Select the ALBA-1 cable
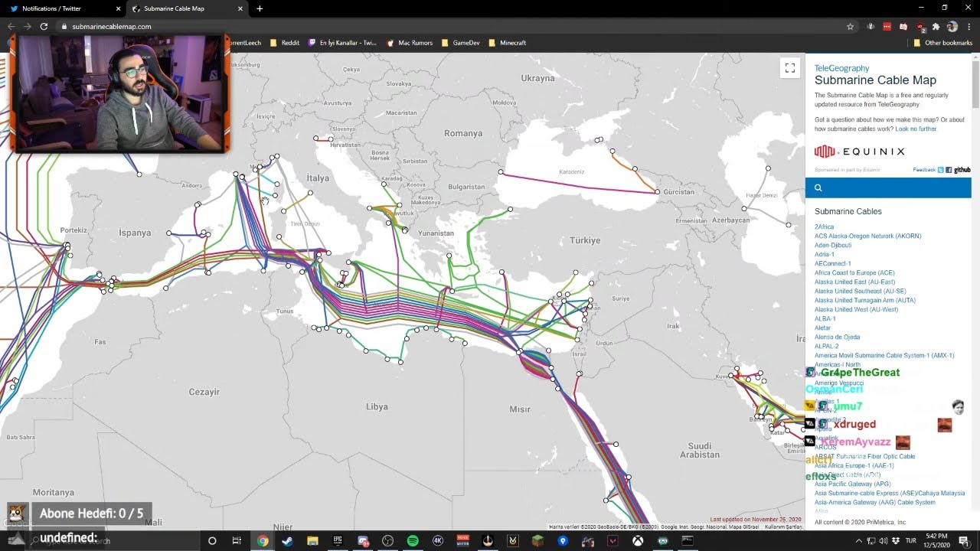980x551 pixels. point(825,318)
